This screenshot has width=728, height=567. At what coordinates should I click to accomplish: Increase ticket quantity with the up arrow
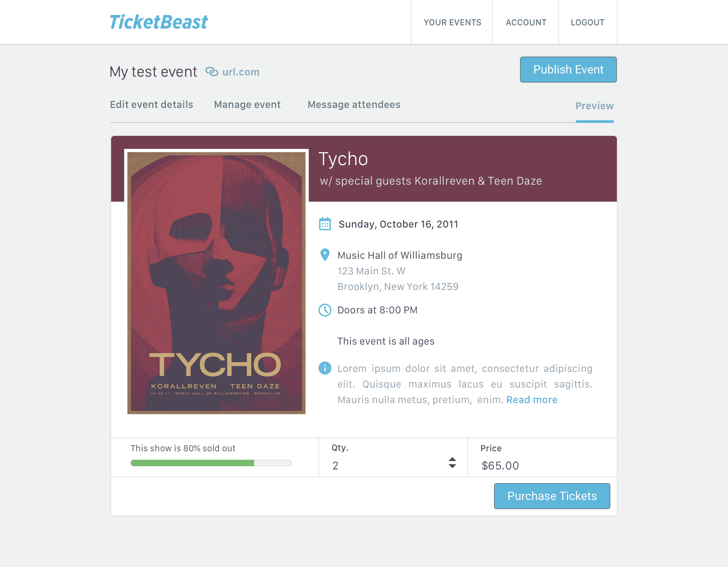point(452,459)
